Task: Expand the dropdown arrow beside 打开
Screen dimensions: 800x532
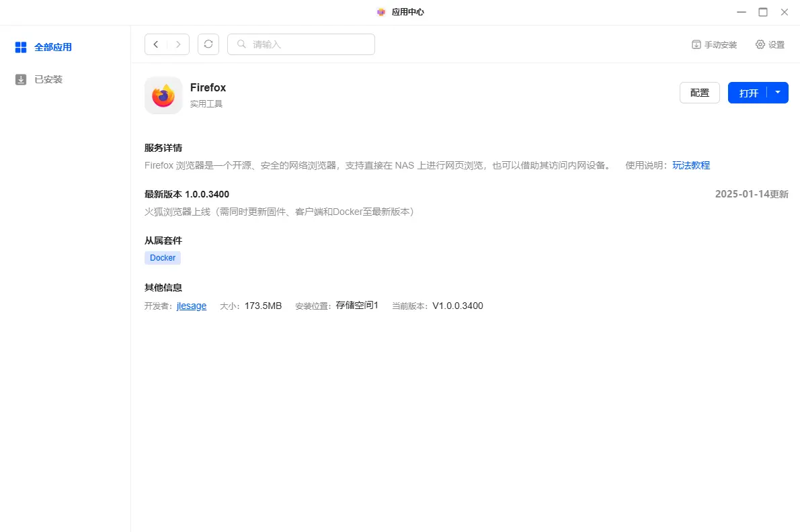Action: pos(778,93)
